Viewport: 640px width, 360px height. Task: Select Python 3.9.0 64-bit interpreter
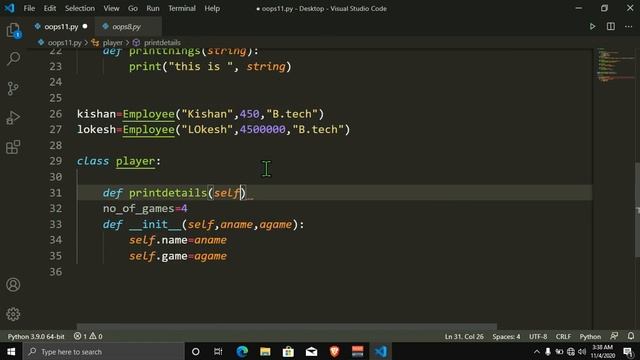point(36,336)
